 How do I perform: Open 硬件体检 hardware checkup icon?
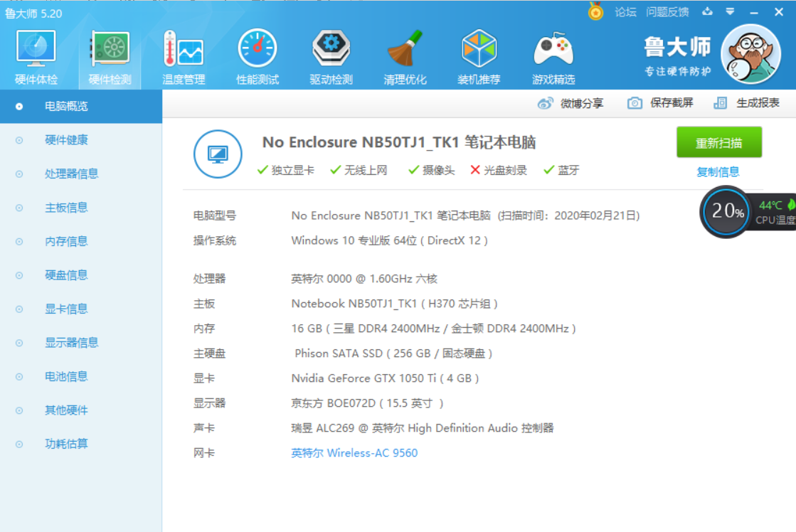[x=36, y=57]
